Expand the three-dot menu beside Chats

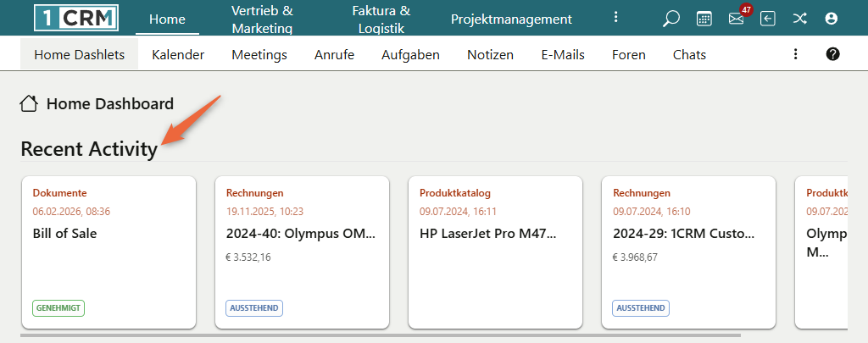pyautogui.click(x=795, y=54)
